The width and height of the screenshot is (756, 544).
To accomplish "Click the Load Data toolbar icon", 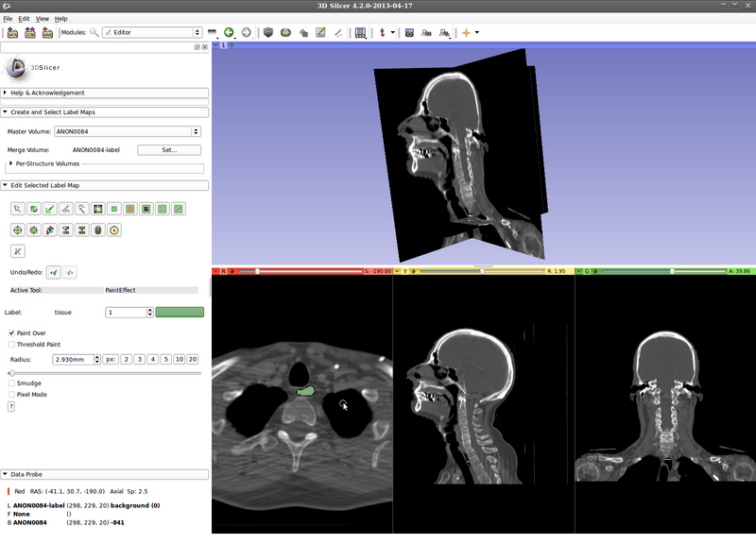I will (x=12, y=32).
